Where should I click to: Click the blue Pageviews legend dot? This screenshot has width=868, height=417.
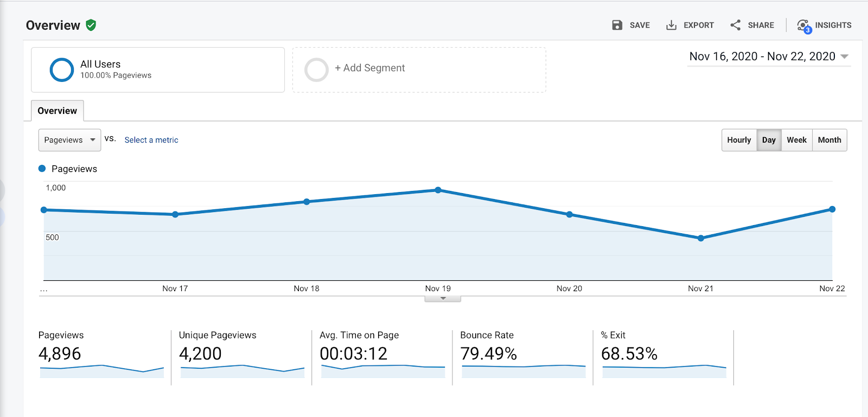click(42, 169)
